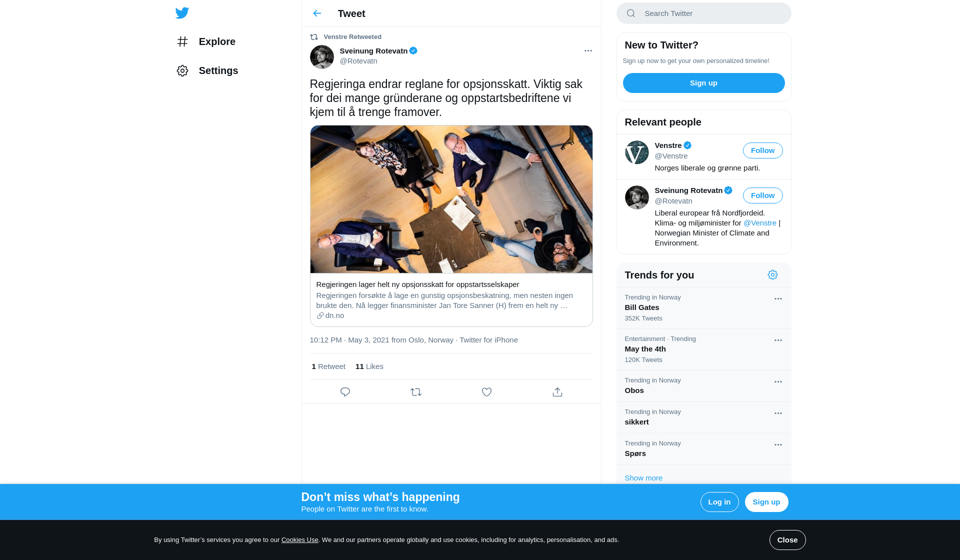Open more options for sikkert trend
This screenshot has width=960, height=560.
[x=778, y=413]
